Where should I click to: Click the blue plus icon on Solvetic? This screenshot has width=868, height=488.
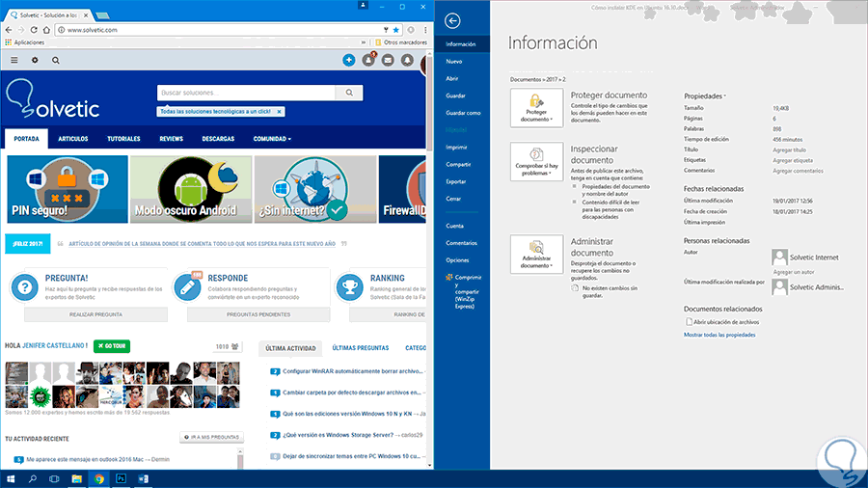(349, 61)
